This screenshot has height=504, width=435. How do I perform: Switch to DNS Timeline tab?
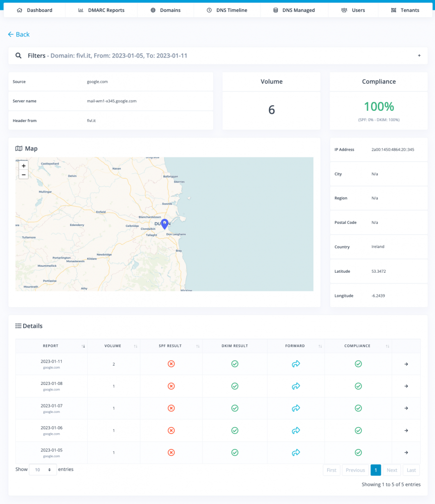(x=227, y=10)
